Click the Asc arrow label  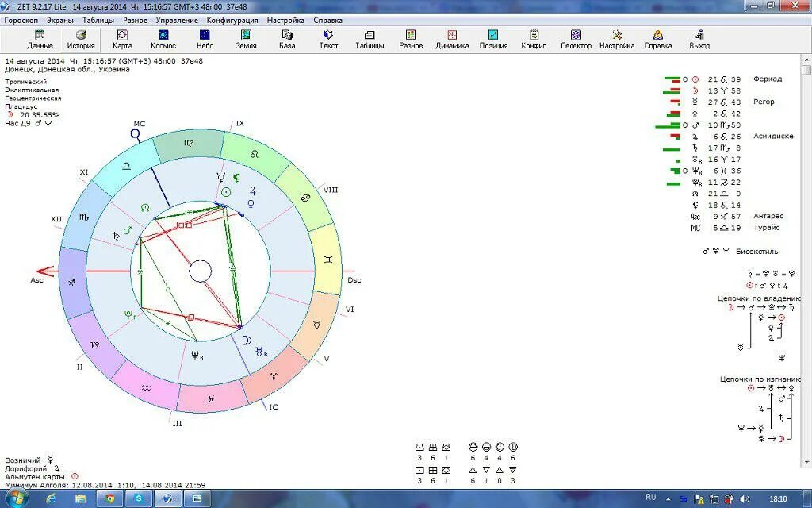click(x=36, y=280)
